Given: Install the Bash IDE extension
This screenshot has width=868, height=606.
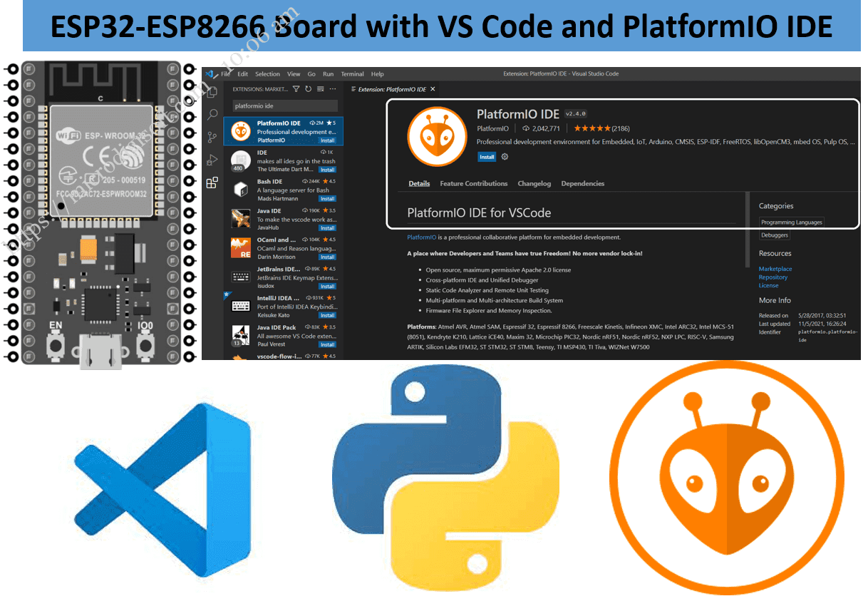Looking at the screenshot, I should click(x=328, y=197).
